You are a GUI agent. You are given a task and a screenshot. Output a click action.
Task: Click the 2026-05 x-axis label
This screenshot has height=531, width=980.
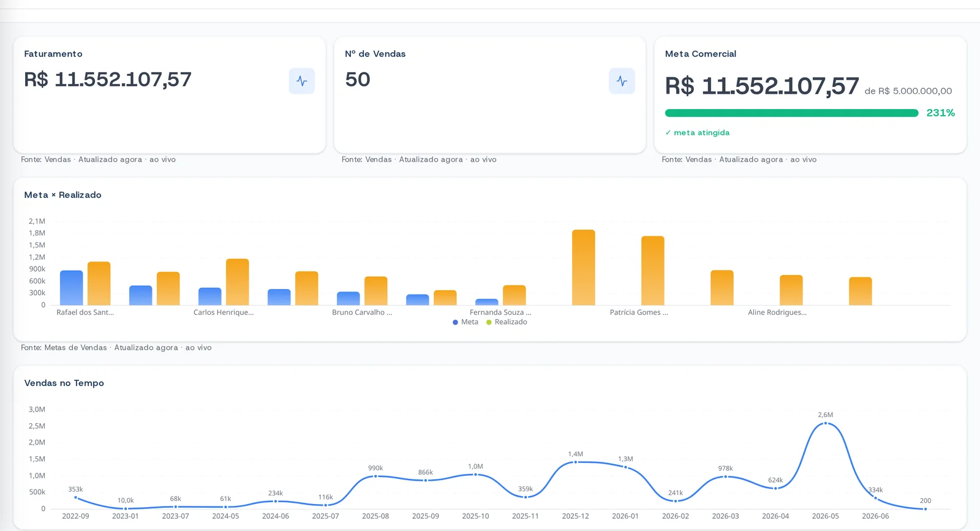tap(826, 516)
